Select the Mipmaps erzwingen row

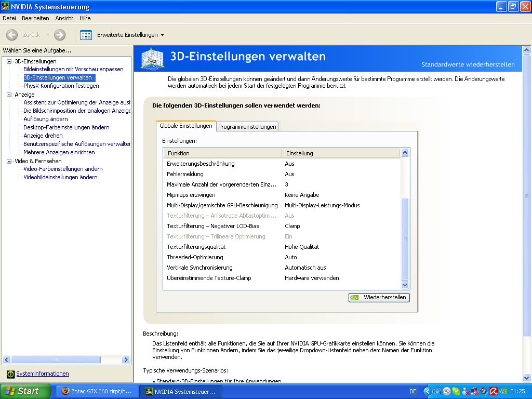[x=282, y=195]
